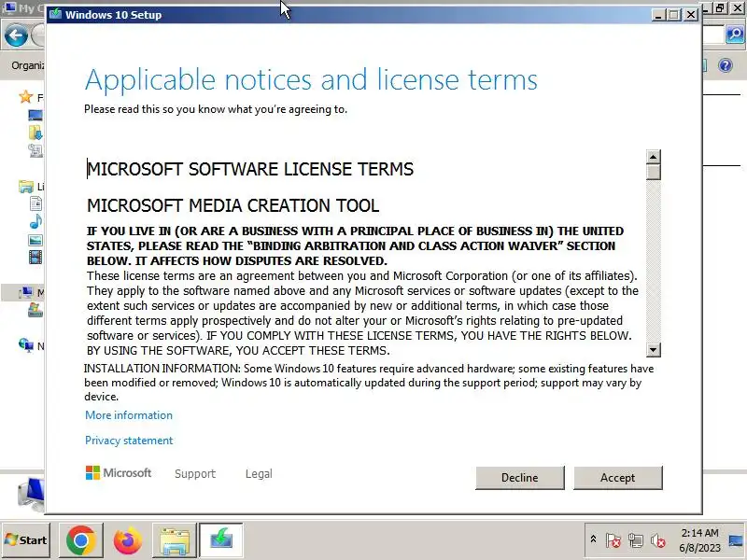The width and height of the screenshot is (747, 560).
Task: Open Explorer help question mark icon
Action: click(726, 65)
